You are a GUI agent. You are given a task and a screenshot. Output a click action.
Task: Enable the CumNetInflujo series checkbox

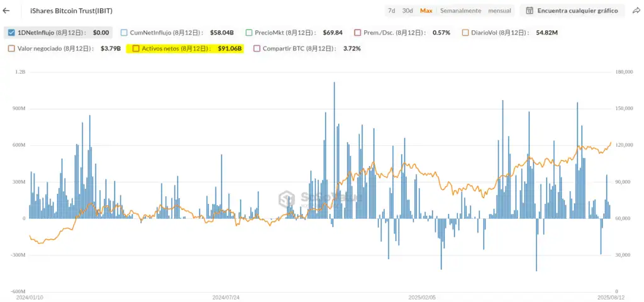tap(124, 33)
